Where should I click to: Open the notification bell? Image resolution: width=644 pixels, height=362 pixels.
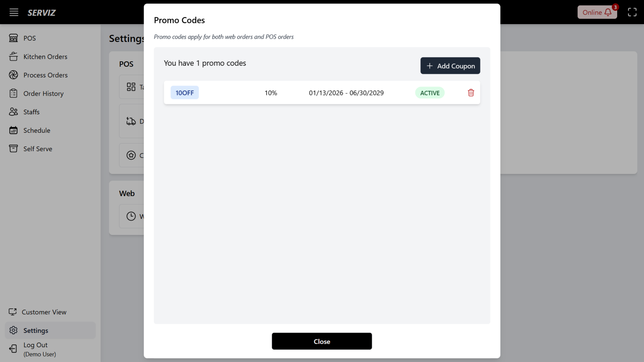coord(608,12)
